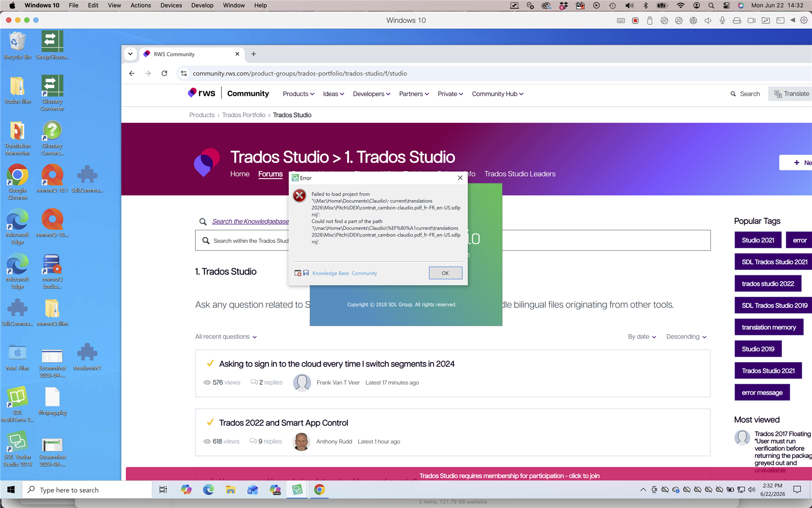Go back in the Chrome browser
The image size is (812, 508).
tap(132, 73)
